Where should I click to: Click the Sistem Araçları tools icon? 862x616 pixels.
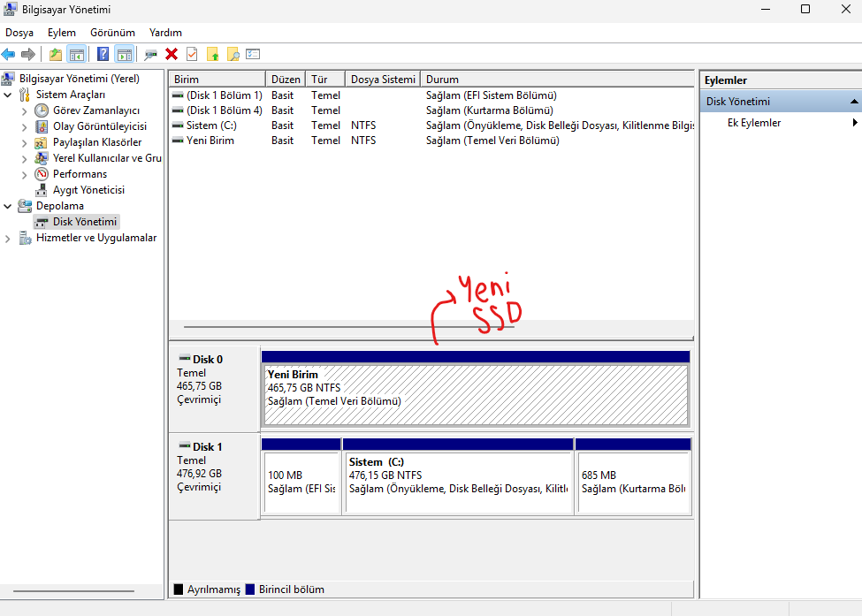(x=24, y=95)
